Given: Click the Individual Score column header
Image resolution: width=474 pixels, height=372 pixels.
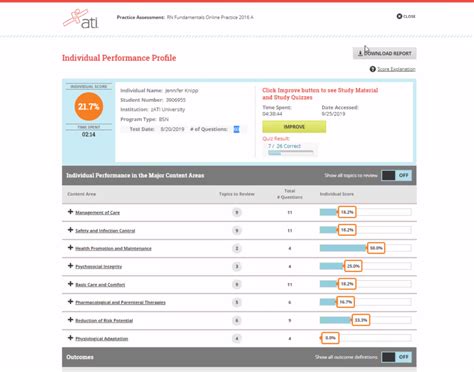Looking at the screenshot, I should coord(337,194).
